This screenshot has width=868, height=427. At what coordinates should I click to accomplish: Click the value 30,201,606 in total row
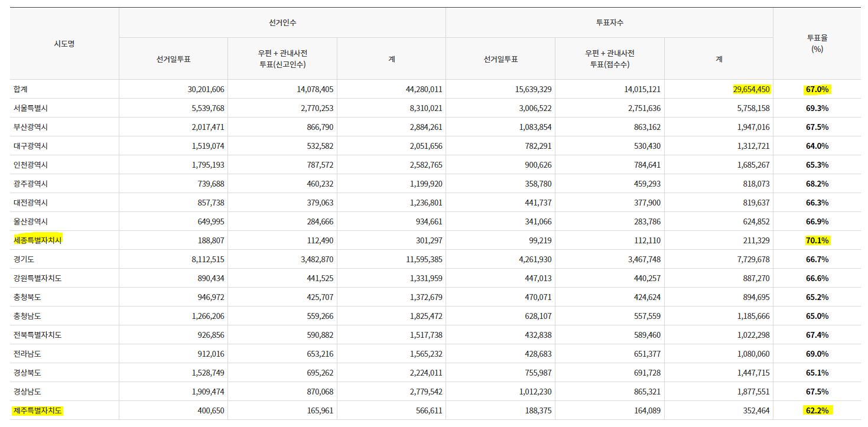(x=206, y=89)
